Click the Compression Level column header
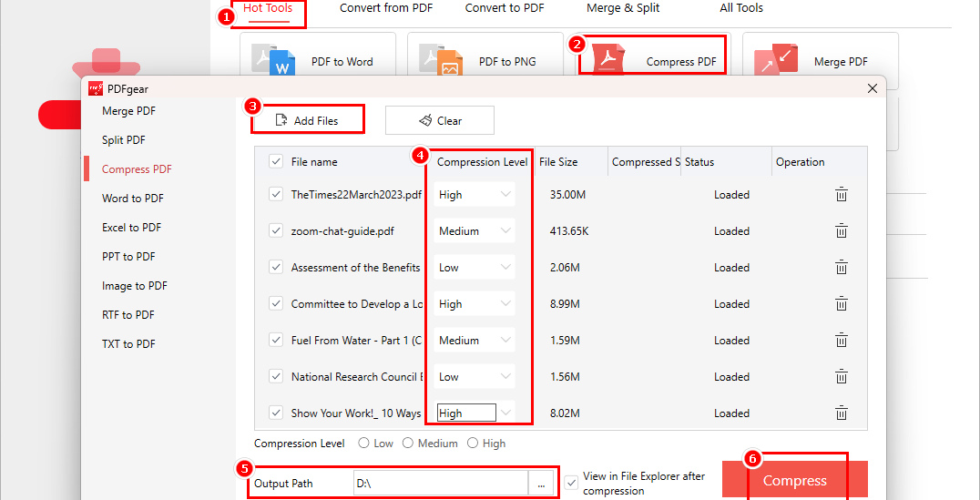Viewport: 980px width, 500px height. click(x=483, y=162)
